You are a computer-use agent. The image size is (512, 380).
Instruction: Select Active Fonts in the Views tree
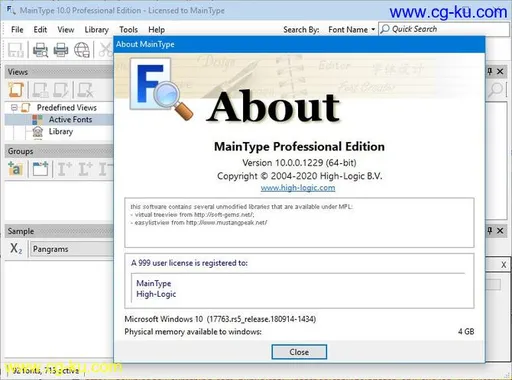tap(70, 119)
